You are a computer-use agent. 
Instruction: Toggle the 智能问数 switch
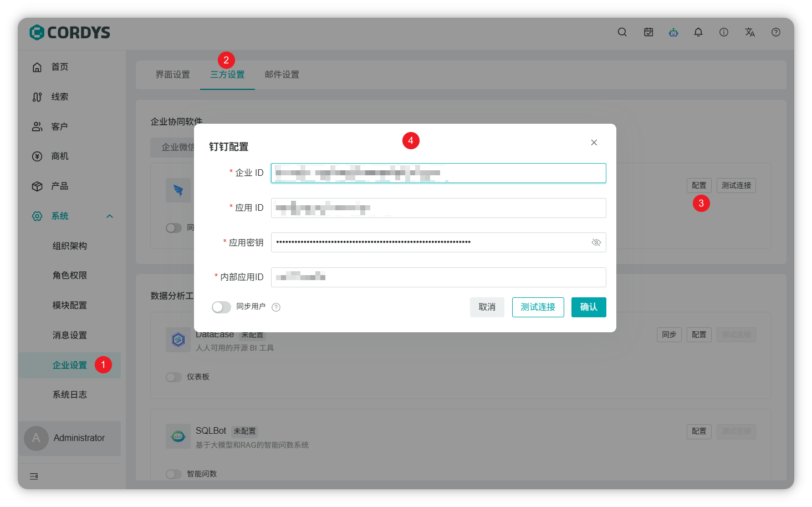(173, 474)
